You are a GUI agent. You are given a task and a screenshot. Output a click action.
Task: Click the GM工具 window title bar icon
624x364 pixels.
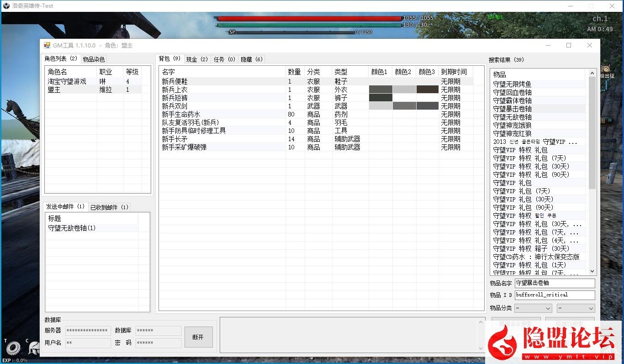point(47,46)
